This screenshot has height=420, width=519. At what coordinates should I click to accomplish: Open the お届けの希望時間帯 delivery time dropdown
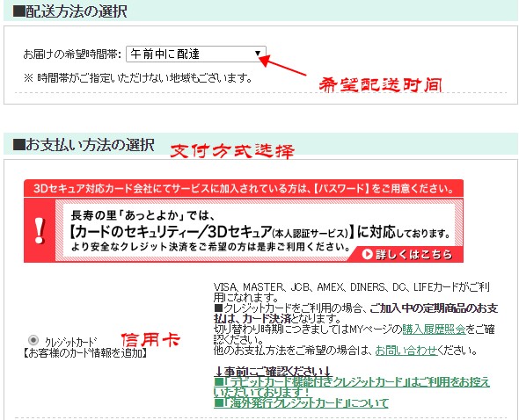click(196, 54)
